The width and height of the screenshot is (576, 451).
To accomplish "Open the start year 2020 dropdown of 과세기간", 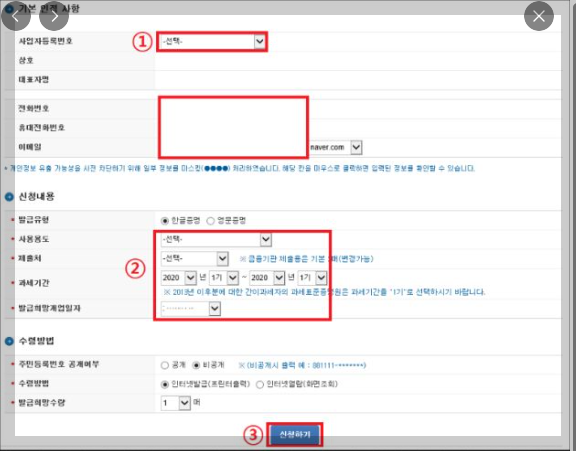I will coord(179,278).
